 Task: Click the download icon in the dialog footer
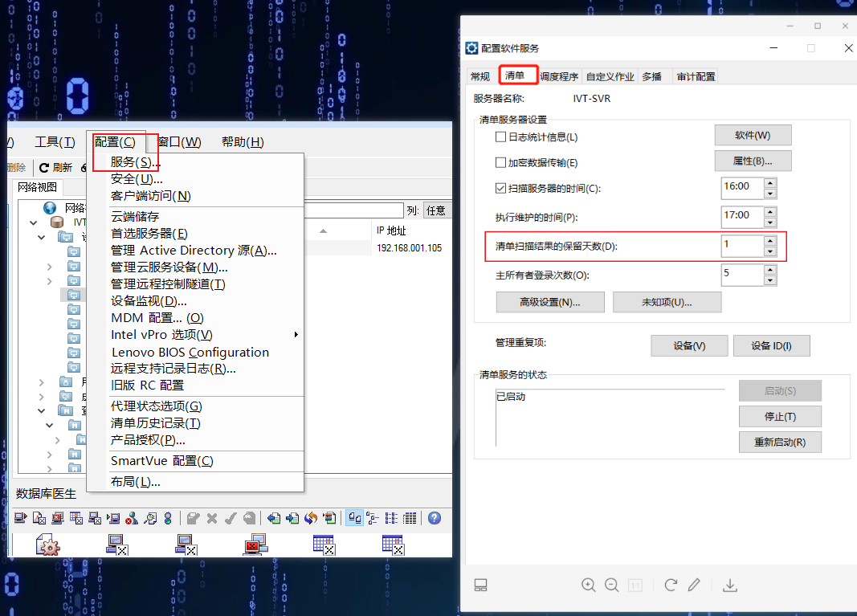(x=729, y=585)
